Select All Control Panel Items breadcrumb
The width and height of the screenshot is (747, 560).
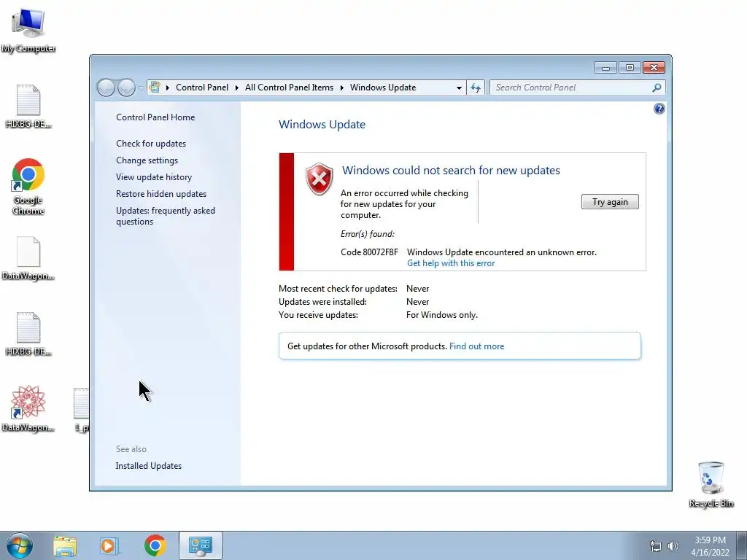289,87
